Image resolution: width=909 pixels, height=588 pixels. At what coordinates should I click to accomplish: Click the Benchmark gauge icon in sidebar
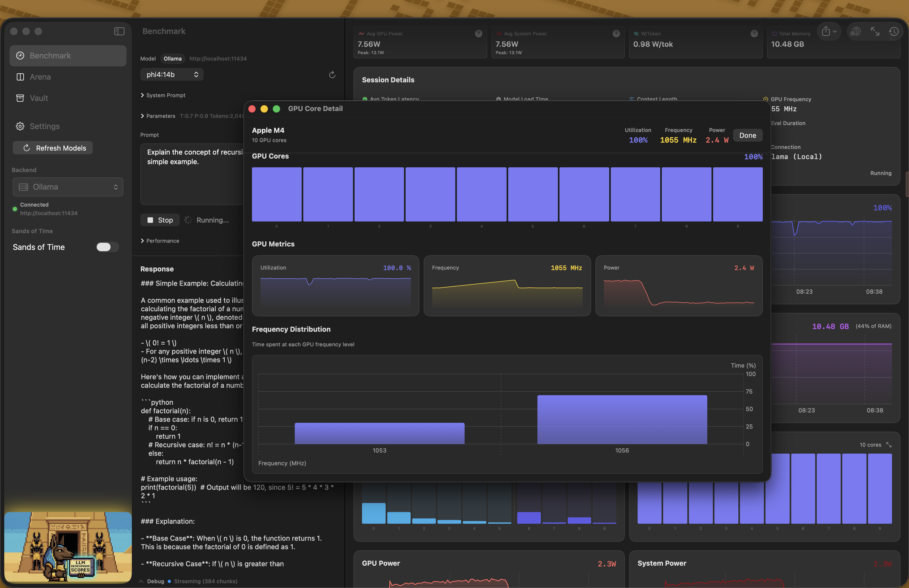[20, 56]
